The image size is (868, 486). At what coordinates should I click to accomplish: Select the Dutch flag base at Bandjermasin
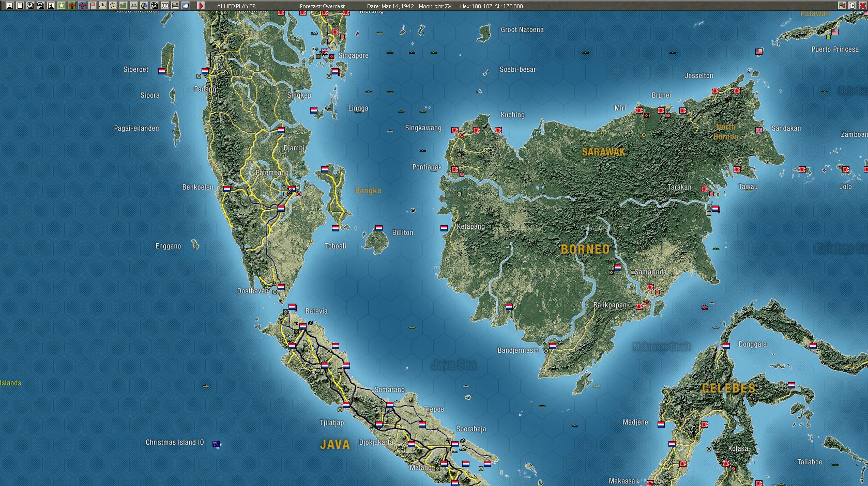pyautogui.click(x=553, y=346)
